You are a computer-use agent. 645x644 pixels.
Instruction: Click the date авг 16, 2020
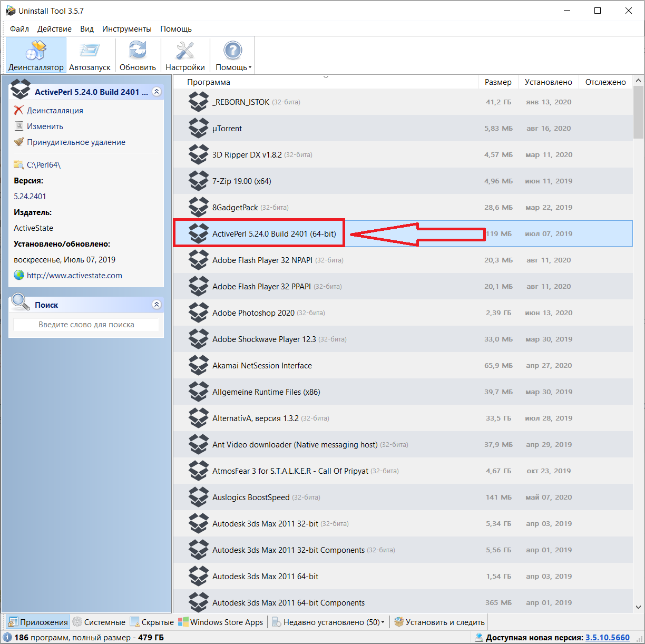pyautogui.click(x=549, y=129)
